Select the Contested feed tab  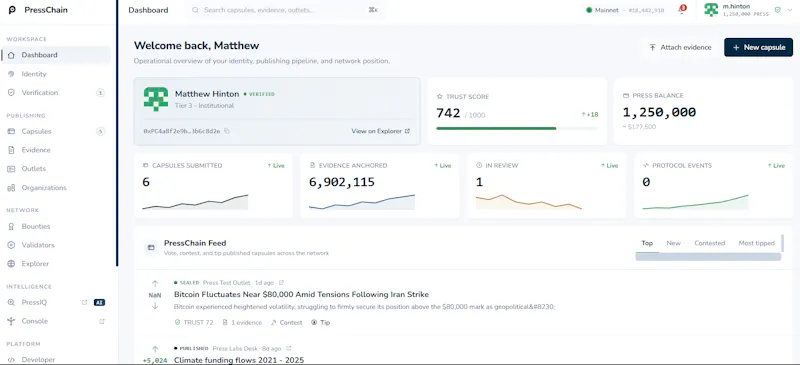pos(709,243)
